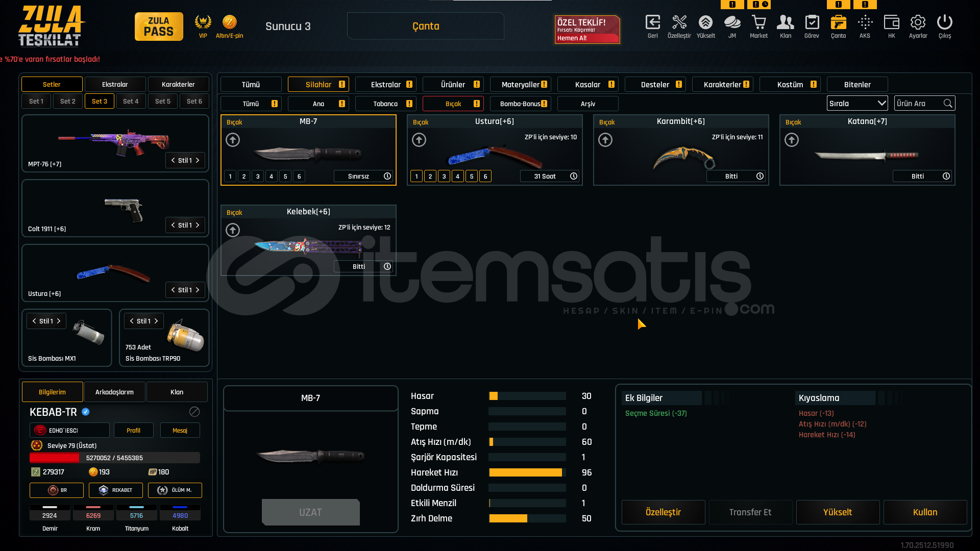Open the AKS icon
This screenshot has height=551, width=980.
(x=865, y=22)
